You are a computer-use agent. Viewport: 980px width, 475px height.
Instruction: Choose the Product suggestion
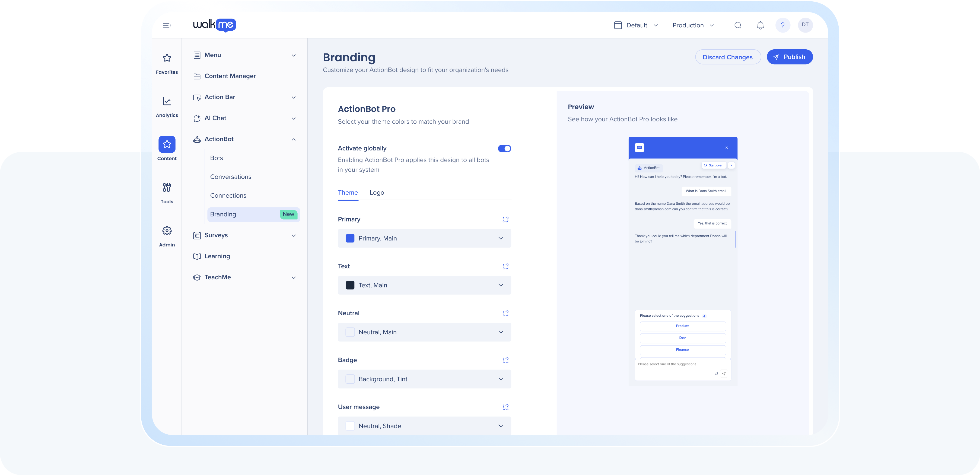[683, 326]
